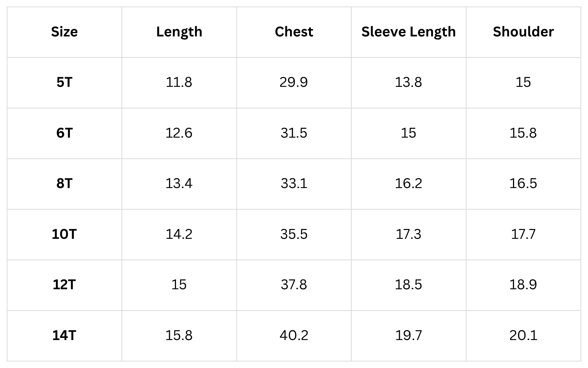Click the 14T size row label
588x368 pixels.
point(64,335)
